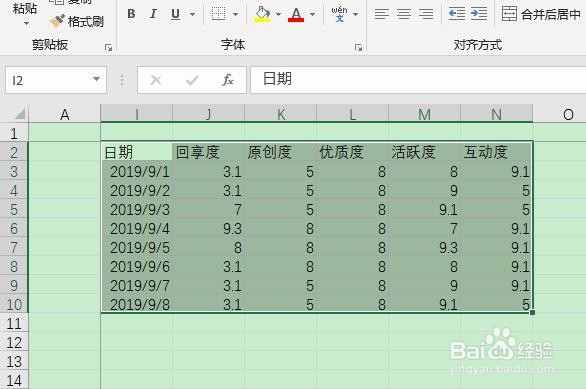Apply cell borders icon

[218, 14]
